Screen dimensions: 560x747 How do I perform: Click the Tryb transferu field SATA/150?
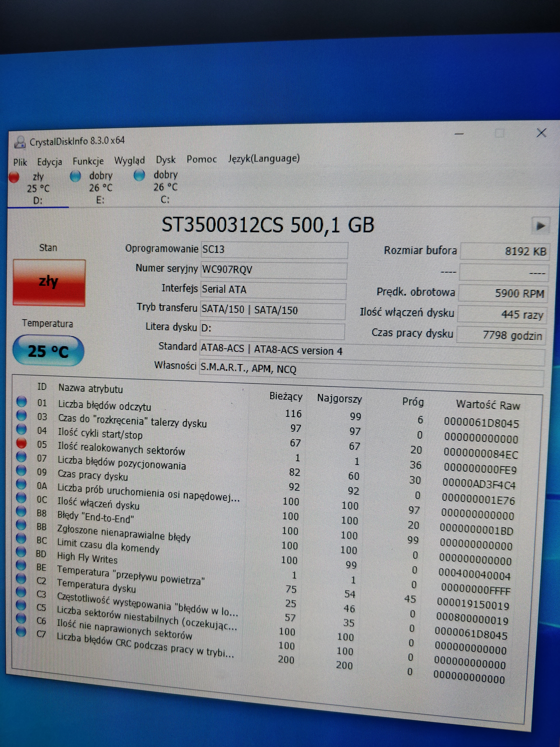click(x=273, y=310)
